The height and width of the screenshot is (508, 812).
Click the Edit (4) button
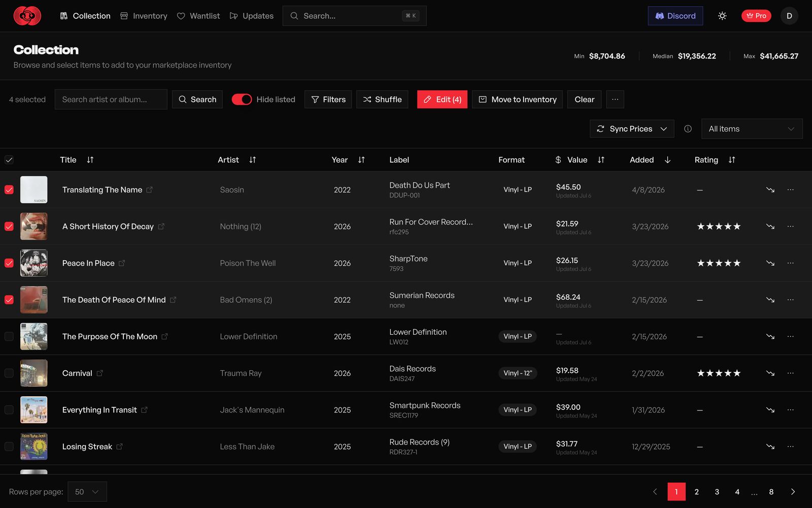click(443, 100)
